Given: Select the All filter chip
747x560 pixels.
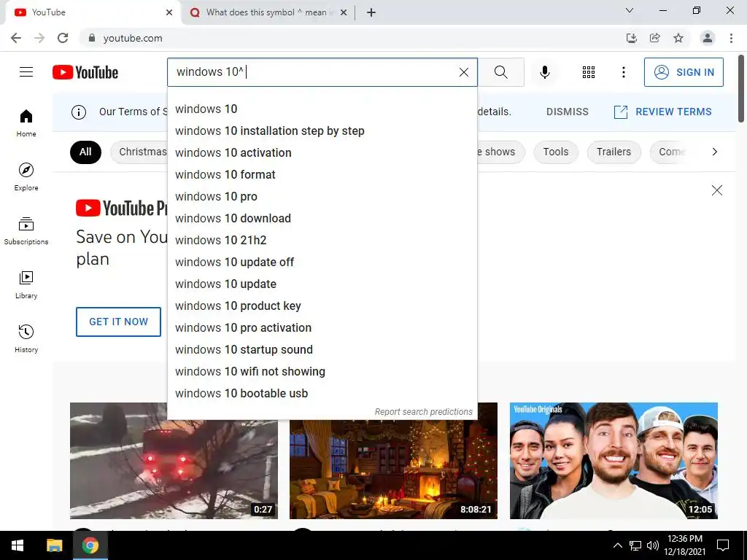Looking at the screenshot, I should coord(85,152).
